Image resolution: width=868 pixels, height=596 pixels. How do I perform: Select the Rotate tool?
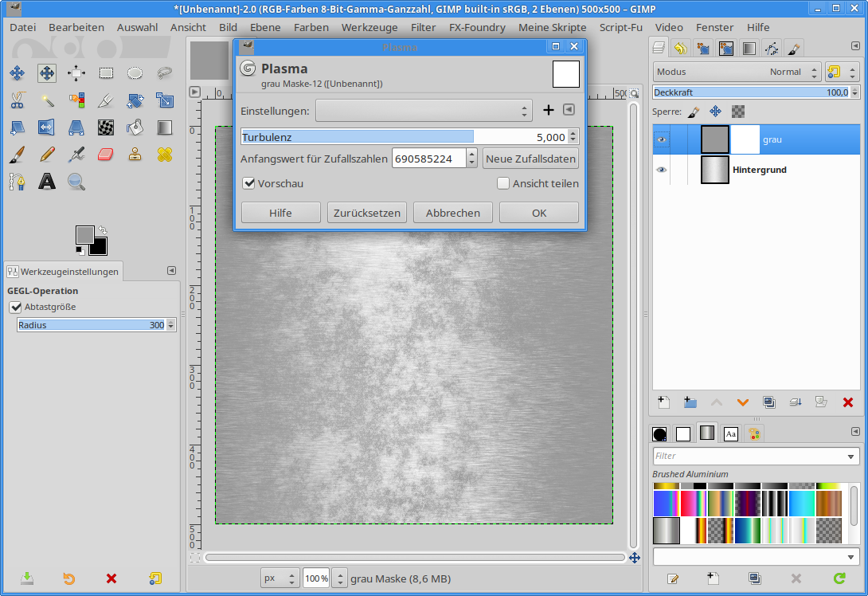(135, 100)
